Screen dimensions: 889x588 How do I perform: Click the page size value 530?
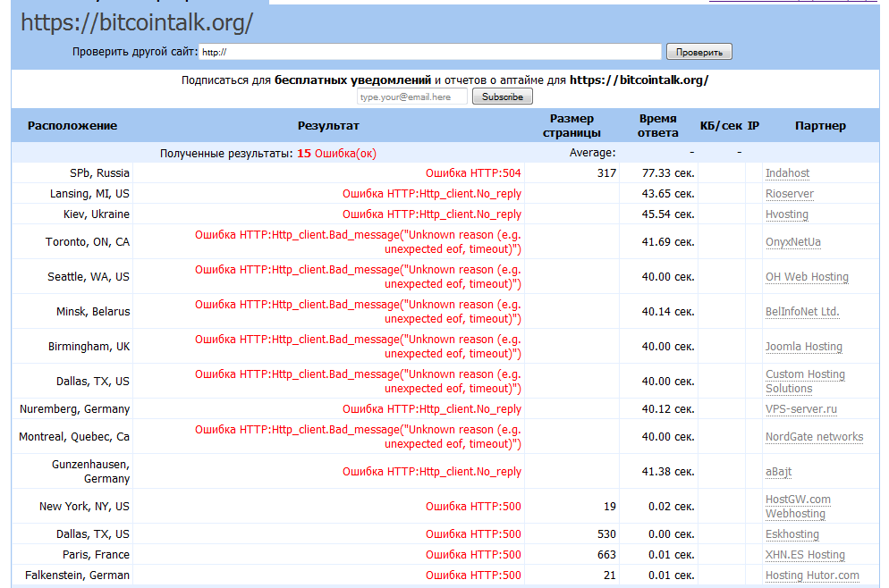click(606, 533)
